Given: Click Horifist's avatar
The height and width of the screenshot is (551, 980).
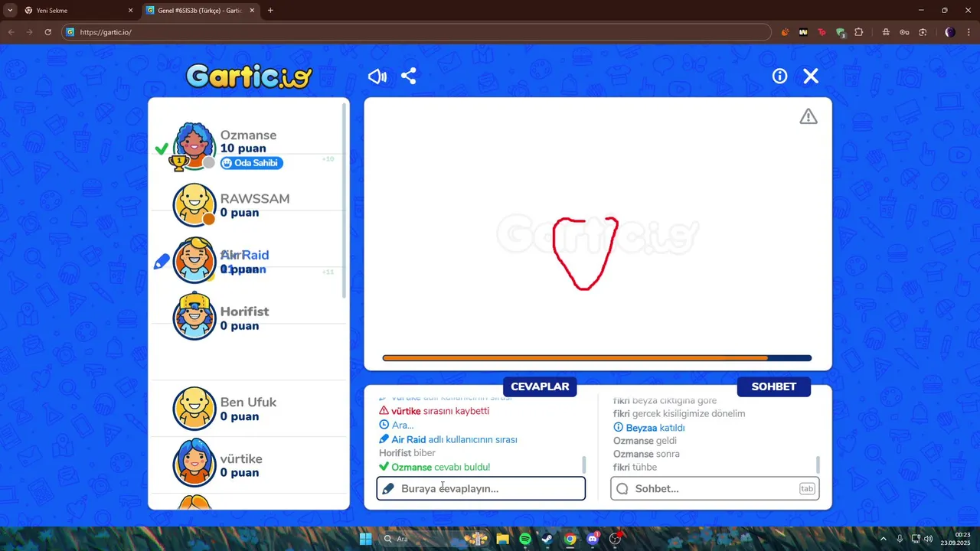Looking at the screenshot, I should click(194, 317).
